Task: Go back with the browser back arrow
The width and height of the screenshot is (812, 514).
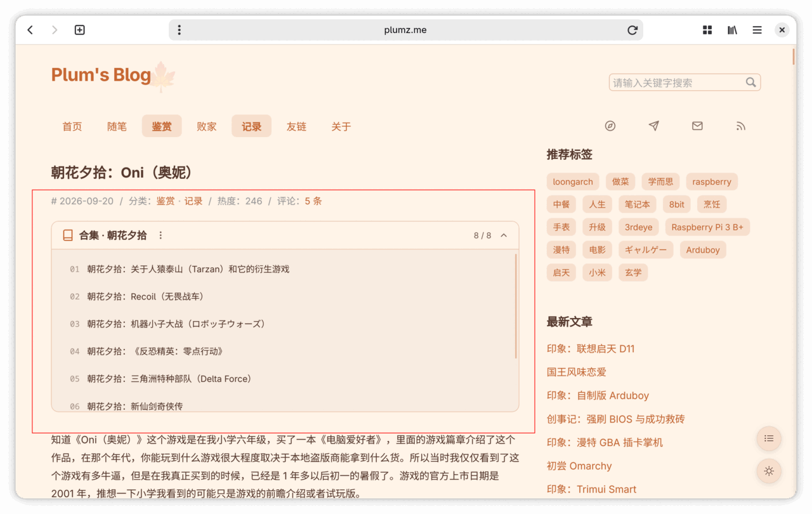Action: 30,30
